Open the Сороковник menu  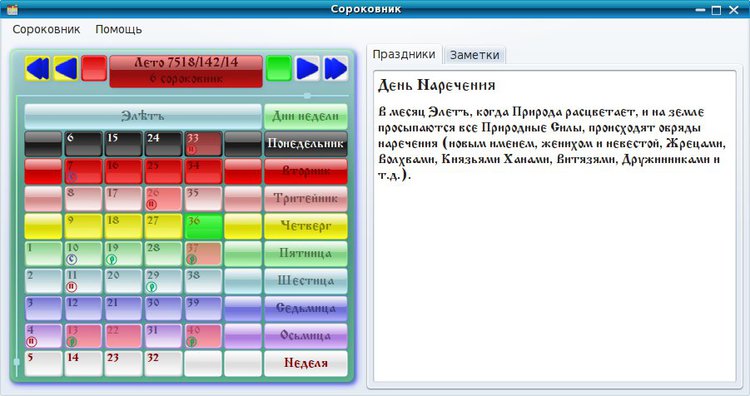[46, 29]
